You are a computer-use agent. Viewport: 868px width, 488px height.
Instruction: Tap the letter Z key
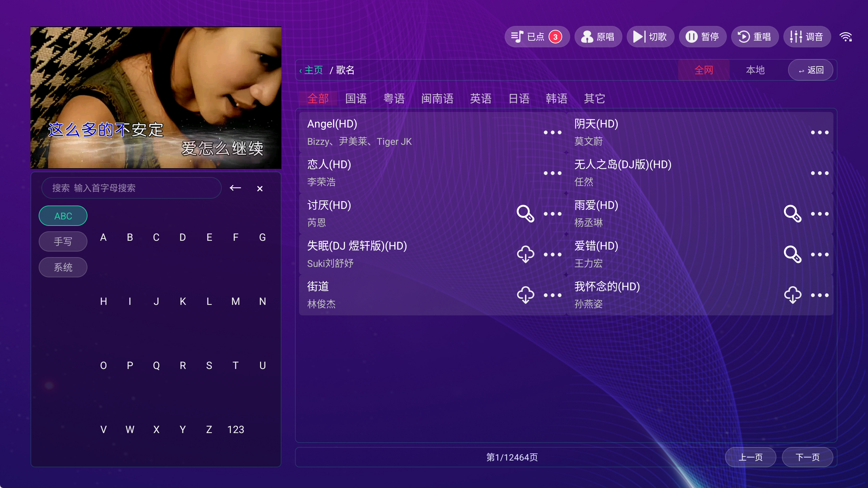click(209, 430)
